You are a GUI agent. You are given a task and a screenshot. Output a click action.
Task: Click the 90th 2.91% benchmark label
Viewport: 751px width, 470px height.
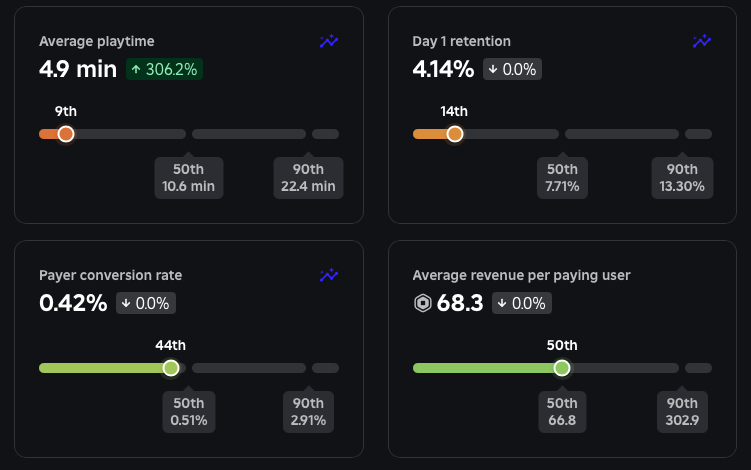[x=308, y=411]
